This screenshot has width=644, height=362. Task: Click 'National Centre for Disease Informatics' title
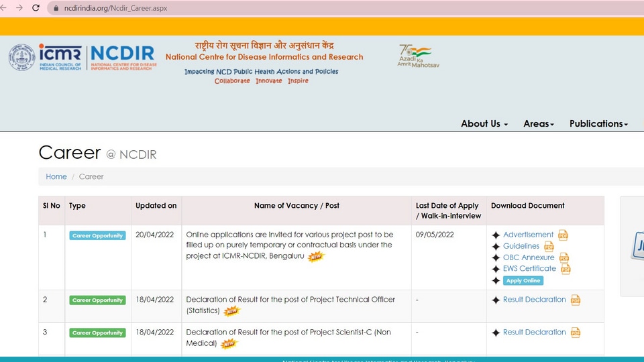pos(264,57)
